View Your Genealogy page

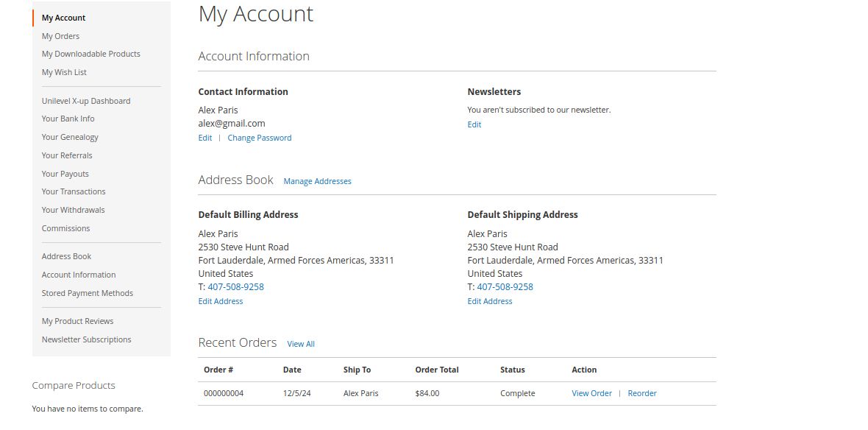70,137
